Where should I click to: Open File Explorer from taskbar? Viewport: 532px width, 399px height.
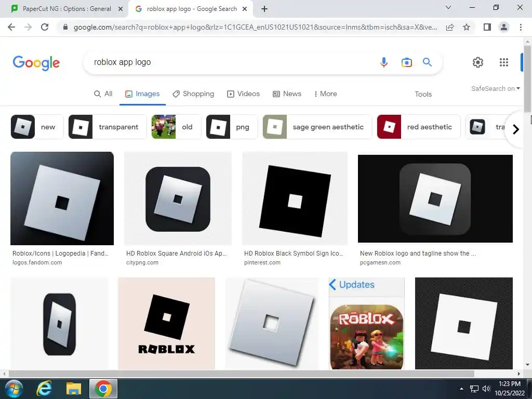tap(74, 389)
